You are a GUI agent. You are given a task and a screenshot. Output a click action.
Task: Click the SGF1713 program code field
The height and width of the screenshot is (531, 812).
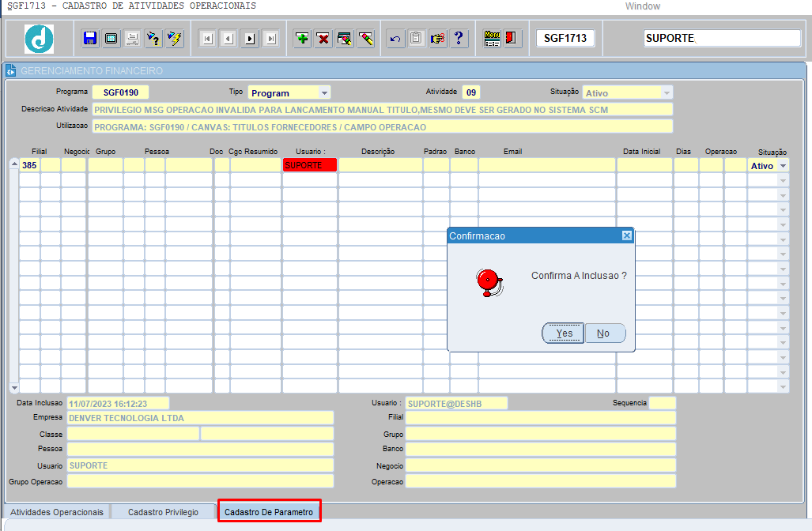point(565,38)
